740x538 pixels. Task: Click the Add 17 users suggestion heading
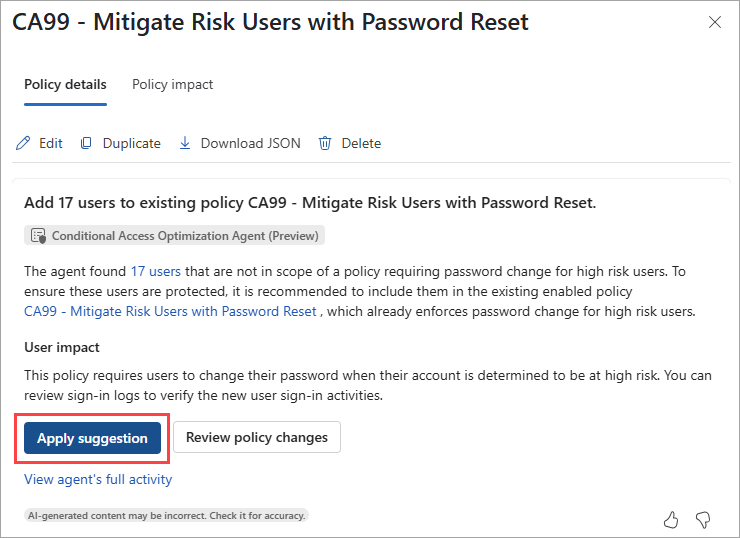310,203
